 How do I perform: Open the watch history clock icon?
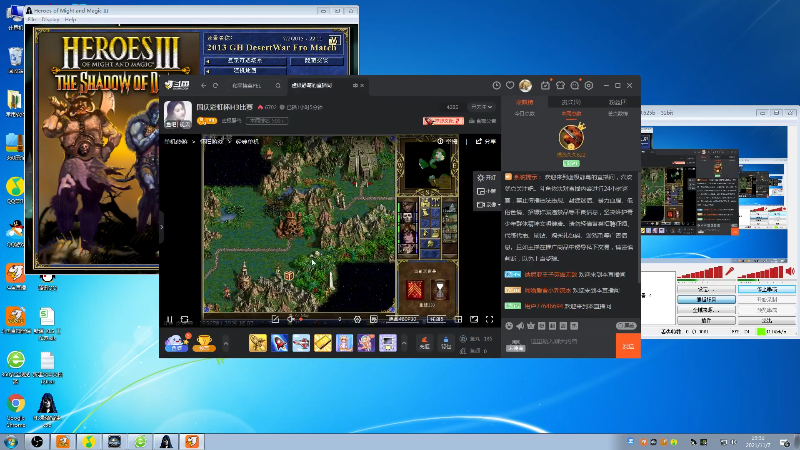pos(496,86)
